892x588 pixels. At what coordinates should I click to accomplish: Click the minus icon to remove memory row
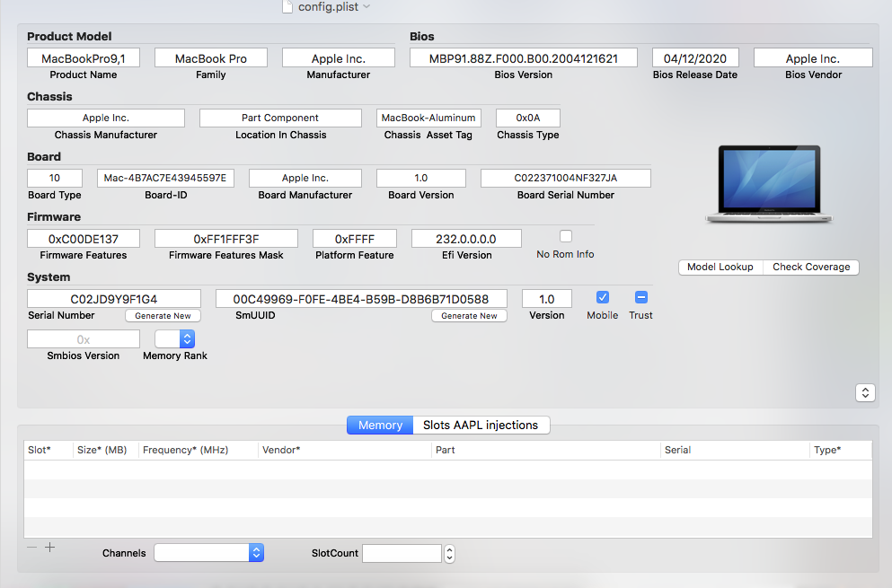pos(32,547)
